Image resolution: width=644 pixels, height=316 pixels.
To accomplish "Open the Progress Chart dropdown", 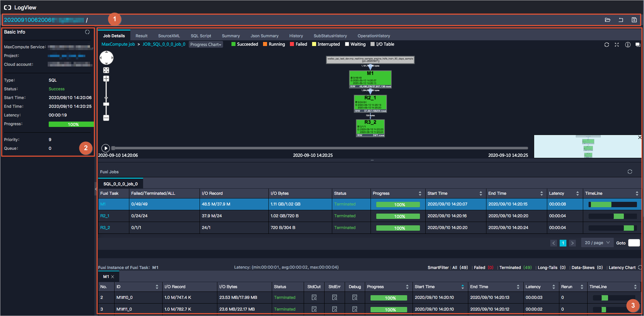I will (206, 44).
